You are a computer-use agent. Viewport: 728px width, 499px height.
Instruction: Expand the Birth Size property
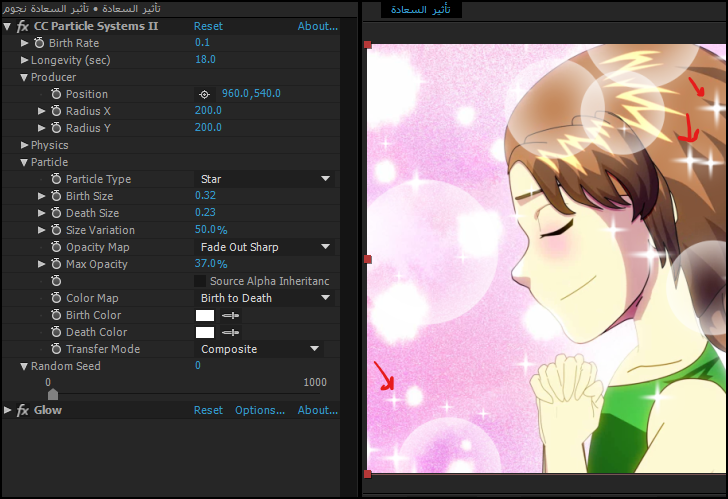tap(41, 196)
